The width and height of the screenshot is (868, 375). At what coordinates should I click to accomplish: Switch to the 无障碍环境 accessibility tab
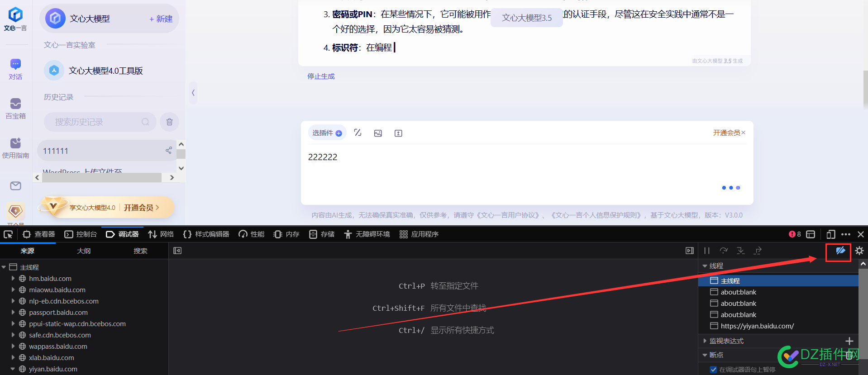pyautogui.click(x=367, y=234)
